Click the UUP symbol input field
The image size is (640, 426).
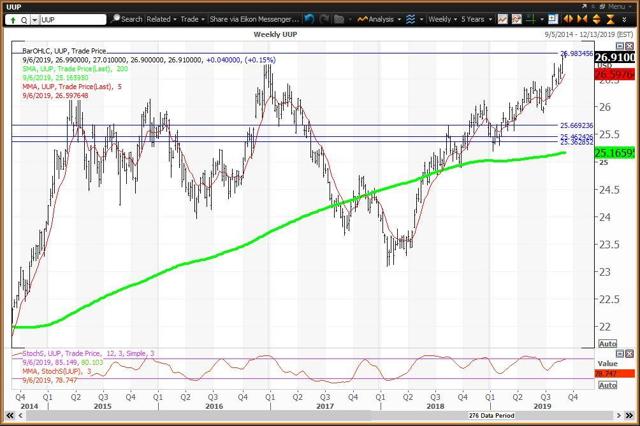click(73, 20)
